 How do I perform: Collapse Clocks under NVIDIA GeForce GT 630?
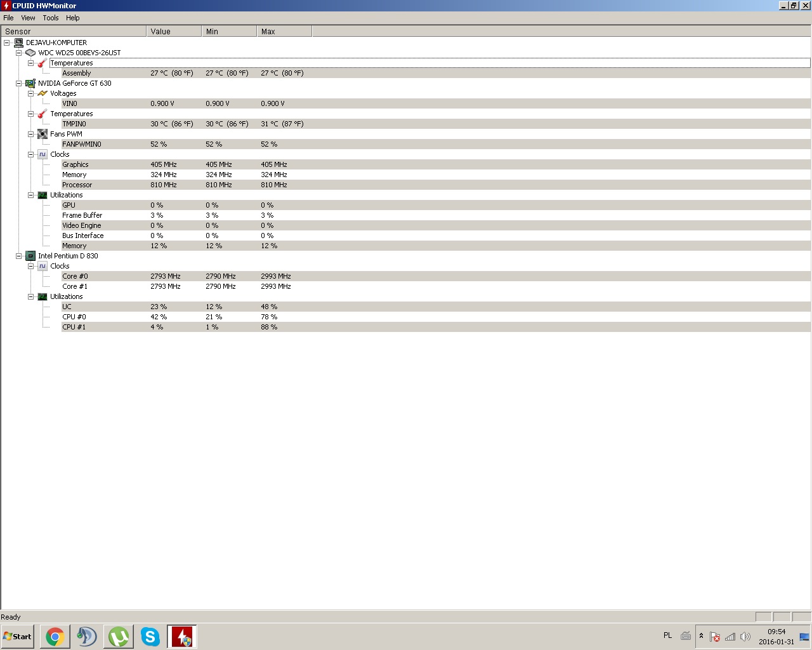tap(30, 154)
